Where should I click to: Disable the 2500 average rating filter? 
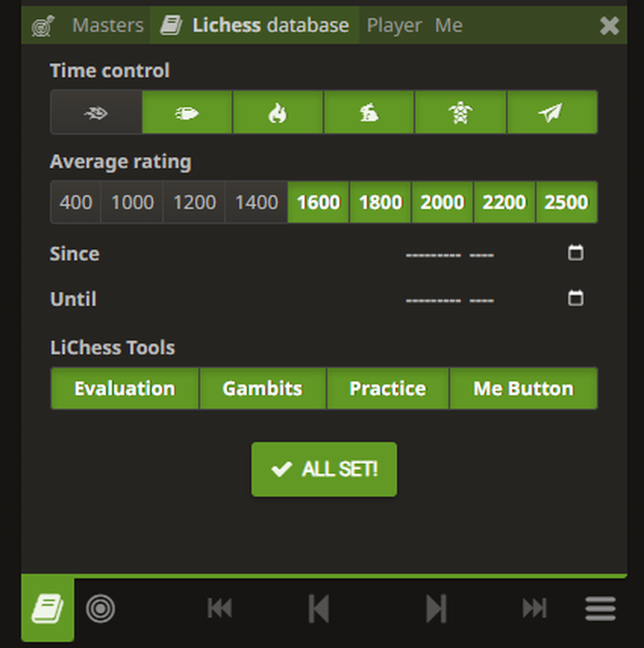click(x=566, y=202)
